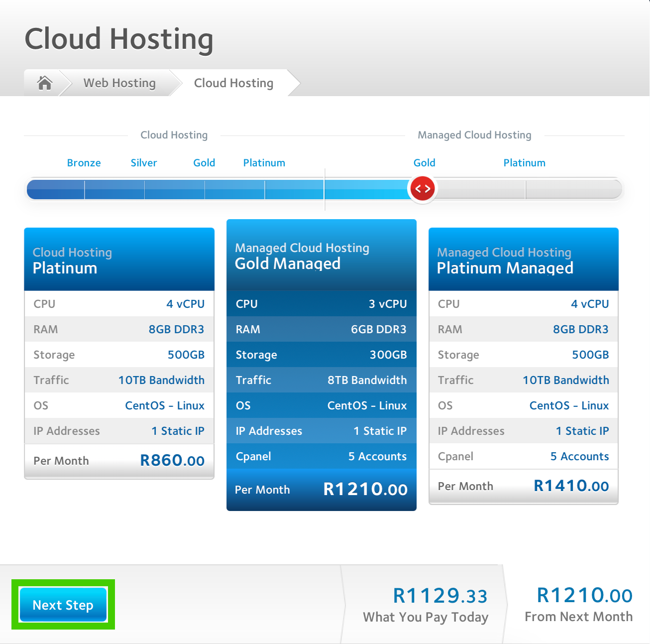This screenshot has width=650, height=644.
Task: Click the home icon in breadcrumb
Action: [45, 83]
